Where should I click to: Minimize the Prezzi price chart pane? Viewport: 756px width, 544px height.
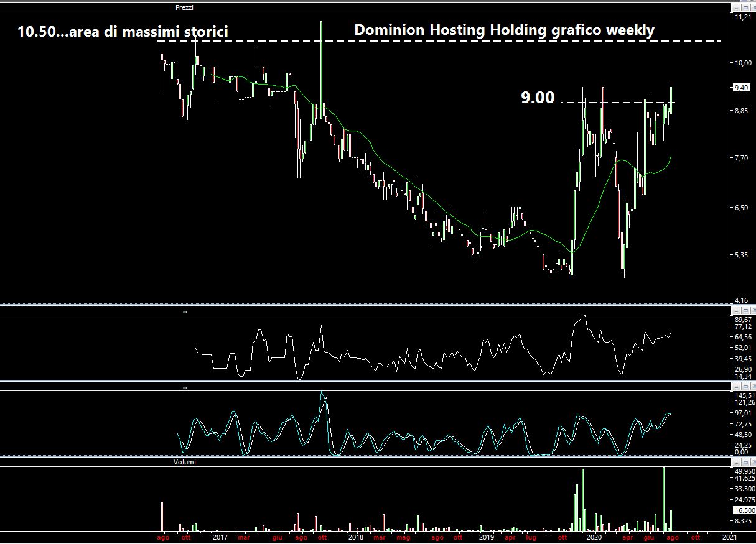coord(736,7)
